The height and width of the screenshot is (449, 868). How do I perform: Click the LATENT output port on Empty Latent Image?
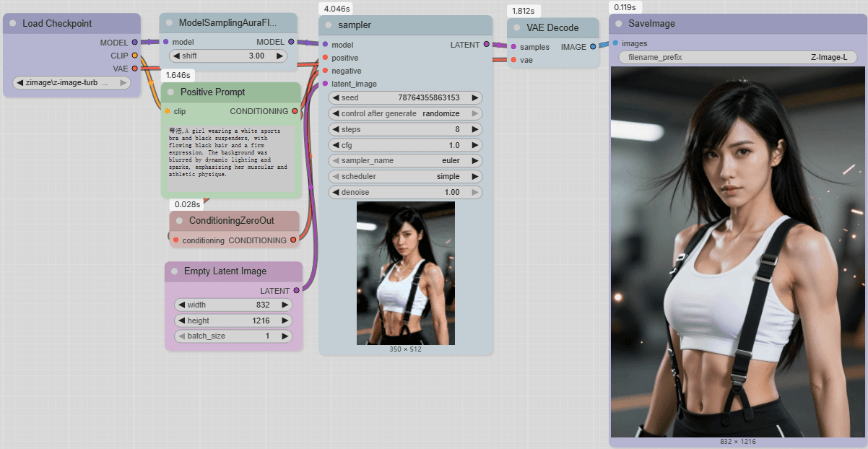click(296, 291)
